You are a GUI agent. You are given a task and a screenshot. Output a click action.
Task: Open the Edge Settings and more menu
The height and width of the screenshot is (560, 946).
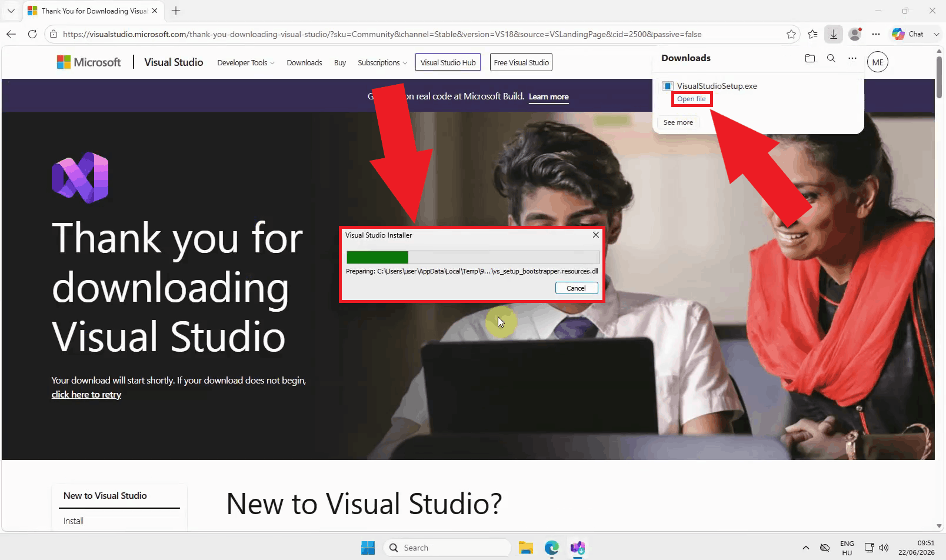(x=876, y=34)
